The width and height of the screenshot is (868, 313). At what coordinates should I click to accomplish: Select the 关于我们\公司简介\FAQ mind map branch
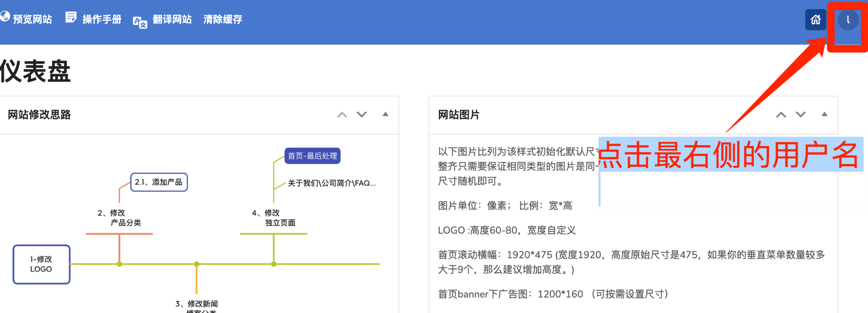pos(331,183)
